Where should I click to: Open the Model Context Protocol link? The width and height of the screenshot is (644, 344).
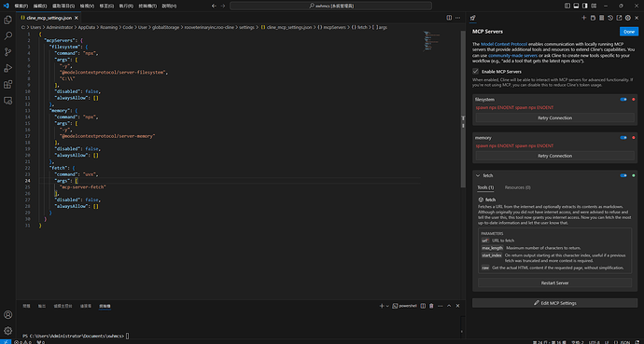coord(504,44)
